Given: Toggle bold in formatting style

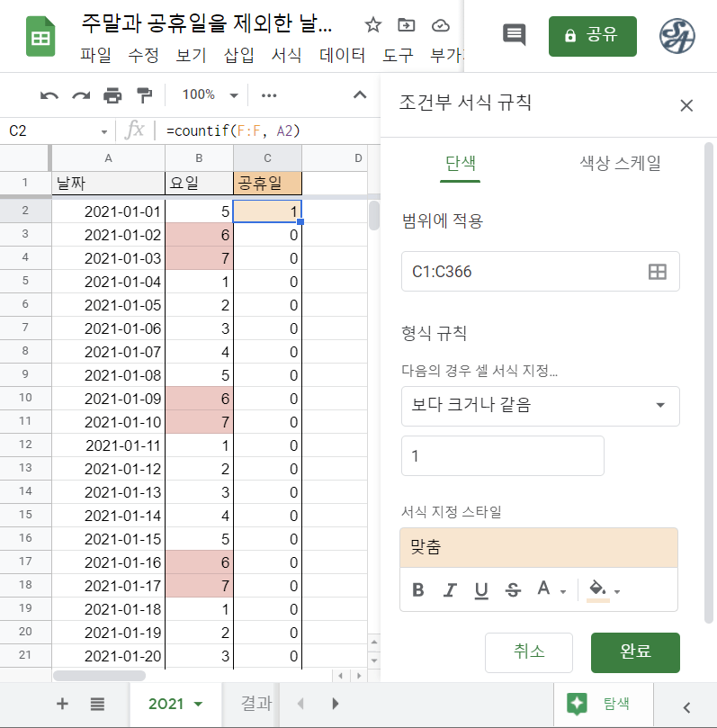Looking at the screenshot, I should tap(417, 590).
